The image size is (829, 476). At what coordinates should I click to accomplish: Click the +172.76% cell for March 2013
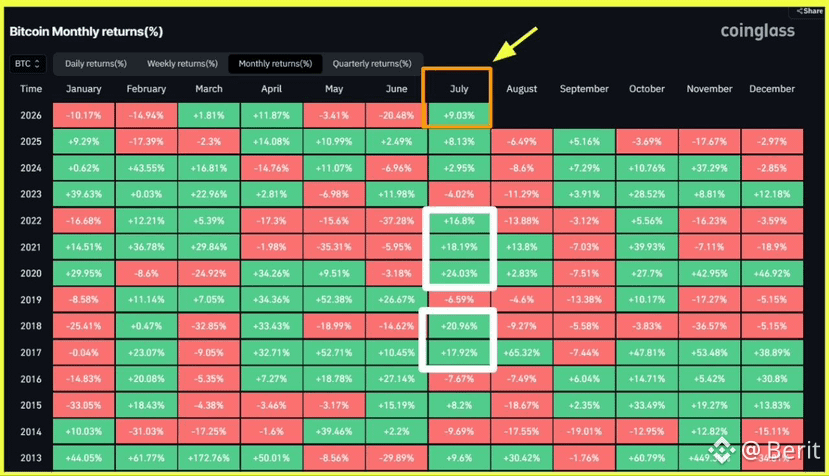(x=209, y=458)
